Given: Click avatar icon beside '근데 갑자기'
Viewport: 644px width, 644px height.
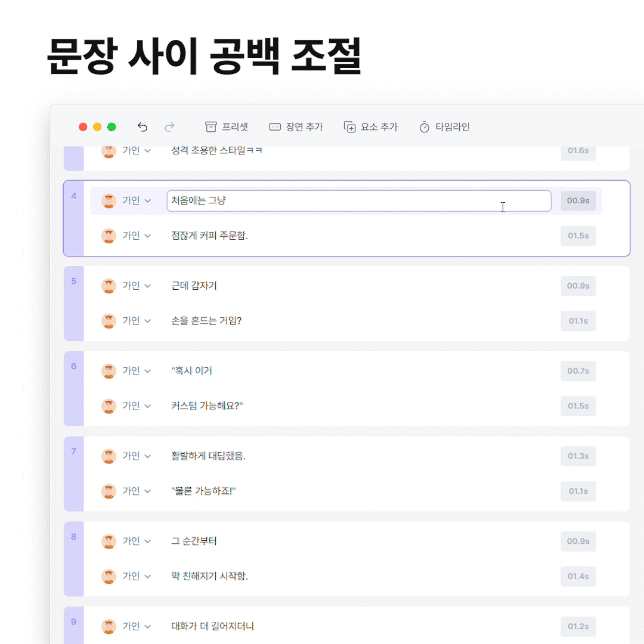Looking at the screenshot, I should pyautogui.click(x=109, y=286).
